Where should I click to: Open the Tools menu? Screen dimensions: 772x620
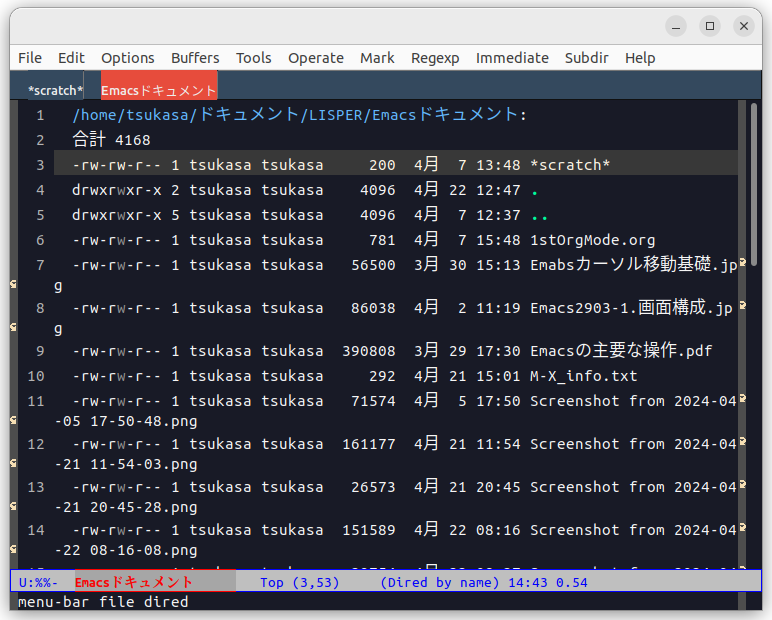(x=254, y=58)
